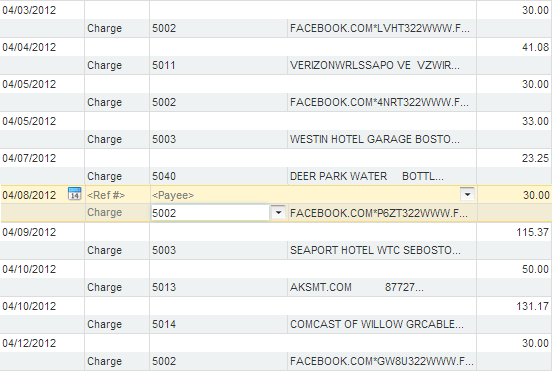Image resolution: width=552 pixels, height=371 pixels.
Task: Edit the 5002 account field in active row
Action: click(x=211, y=213)
